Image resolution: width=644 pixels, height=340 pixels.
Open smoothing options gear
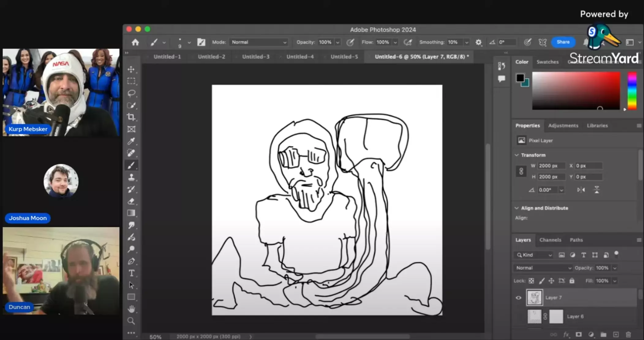479,42
